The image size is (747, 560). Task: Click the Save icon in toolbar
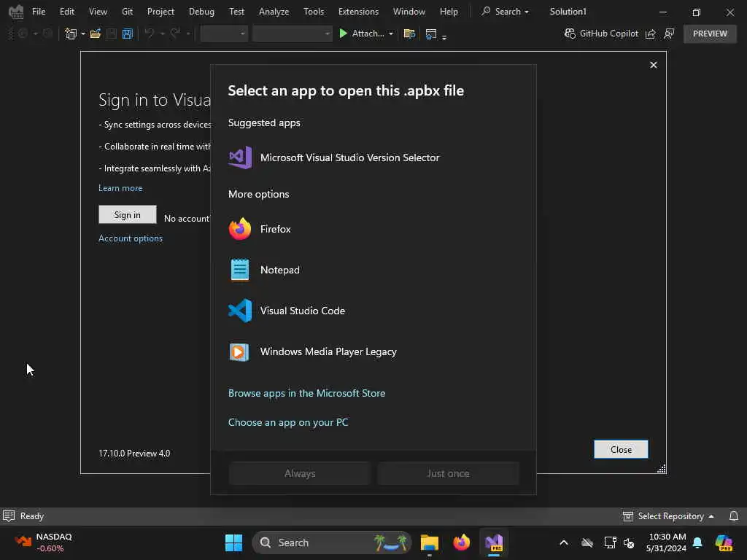pos(112,34)
